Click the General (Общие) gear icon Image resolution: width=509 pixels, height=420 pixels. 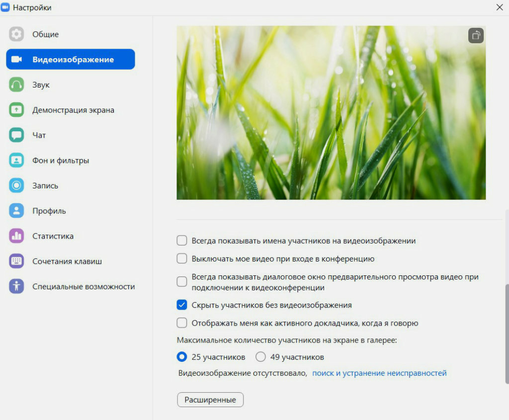[x=16, y=34]
